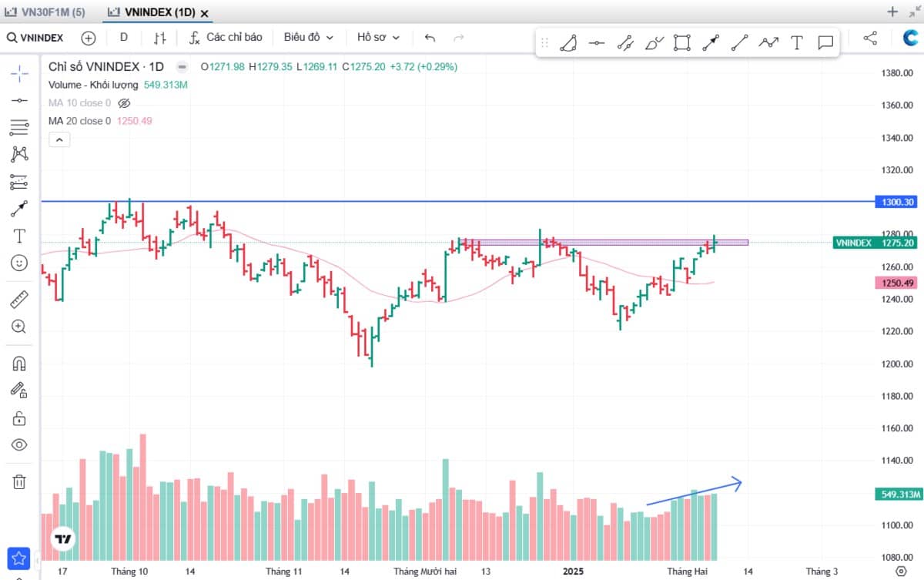
Task: Click the Volume - Khối lượng legend
Action: pyautogui.click(x=93, y=85)
